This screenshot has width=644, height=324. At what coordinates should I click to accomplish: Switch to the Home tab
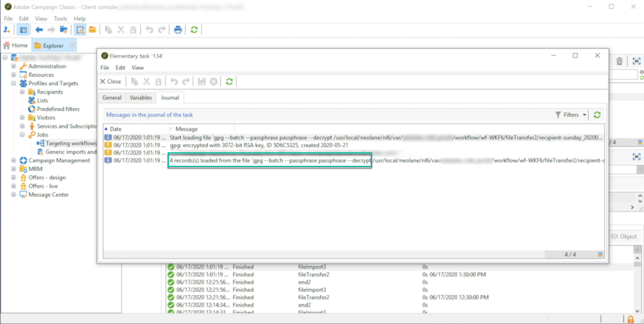pos(16,45)
